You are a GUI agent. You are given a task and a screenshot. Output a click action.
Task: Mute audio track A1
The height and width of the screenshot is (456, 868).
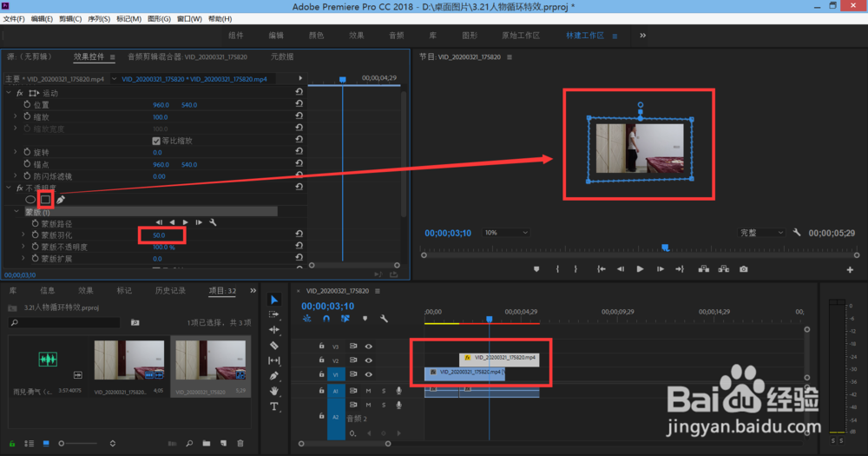[x=368, y=391]
